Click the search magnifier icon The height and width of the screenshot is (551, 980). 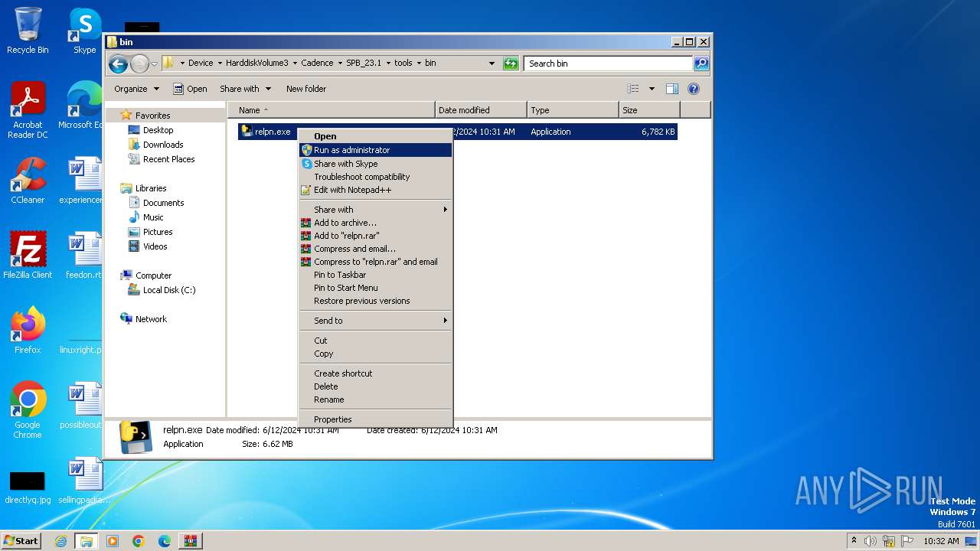[701, 64]
